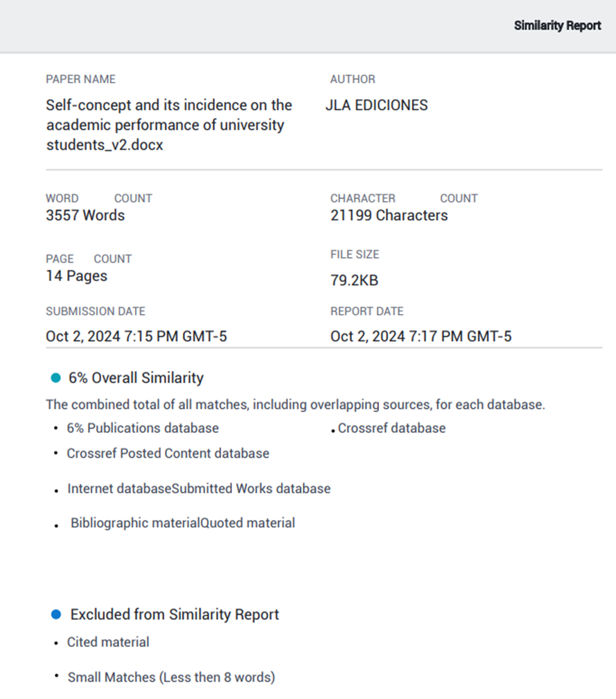This screenshot has height=699, width=616.
Task: Click the Cited material exclusion item
Action: [x=108, y=642]
